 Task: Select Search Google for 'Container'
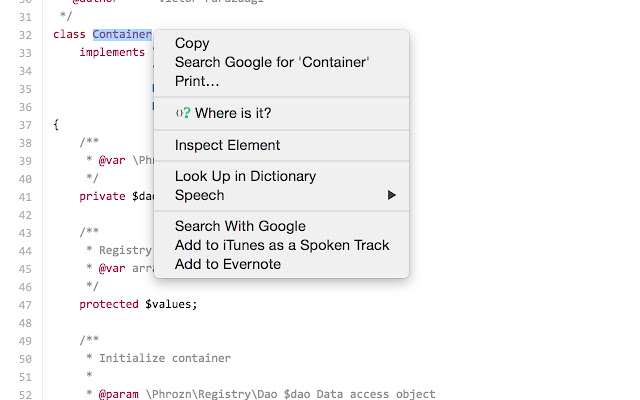(x=272, y=62)
